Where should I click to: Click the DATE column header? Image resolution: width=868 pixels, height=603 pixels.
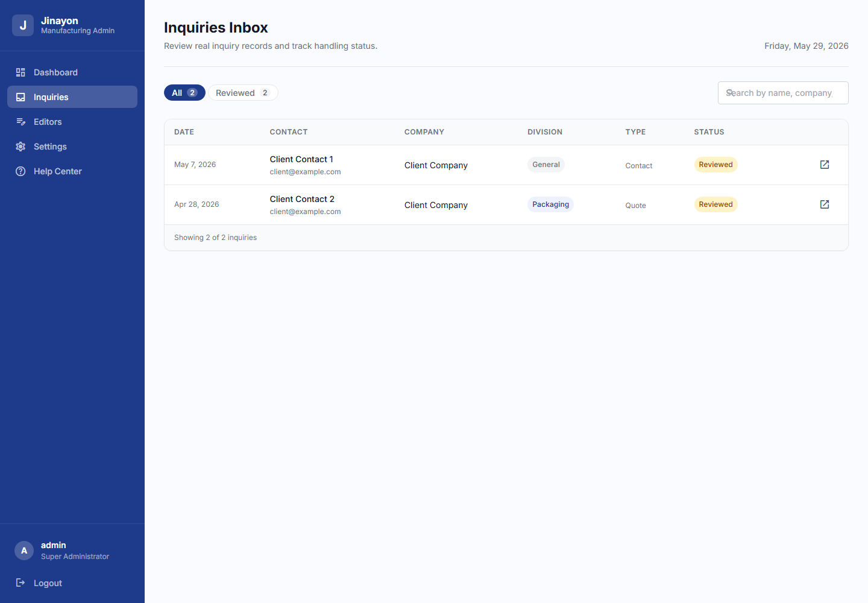(x=184, y=132)
